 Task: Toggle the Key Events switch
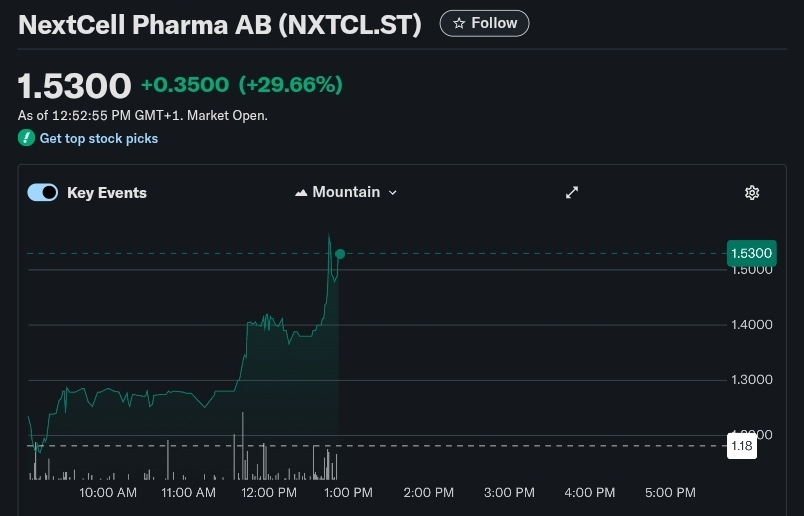[x=42, y=193]
